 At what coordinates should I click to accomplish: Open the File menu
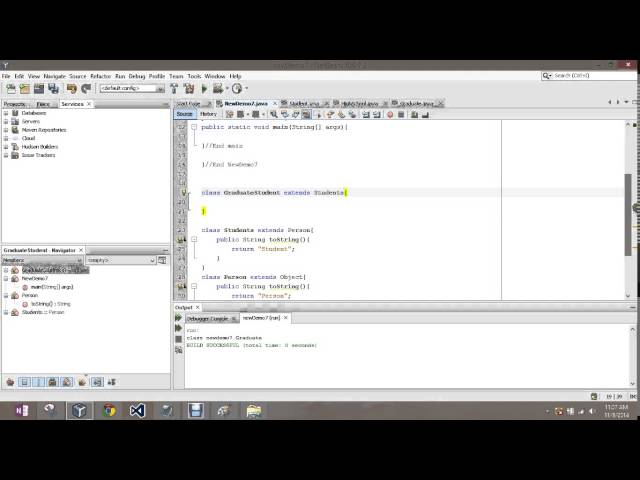(6, 76)
